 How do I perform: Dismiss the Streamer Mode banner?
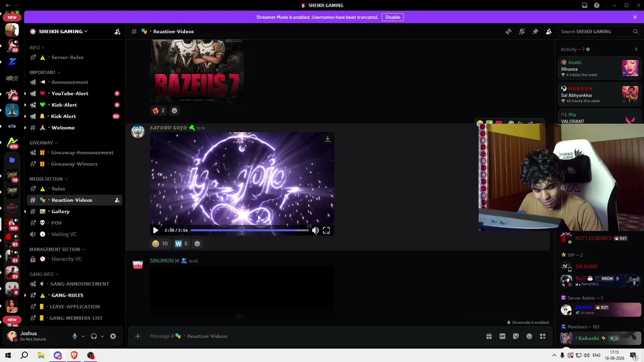point(635,17)
